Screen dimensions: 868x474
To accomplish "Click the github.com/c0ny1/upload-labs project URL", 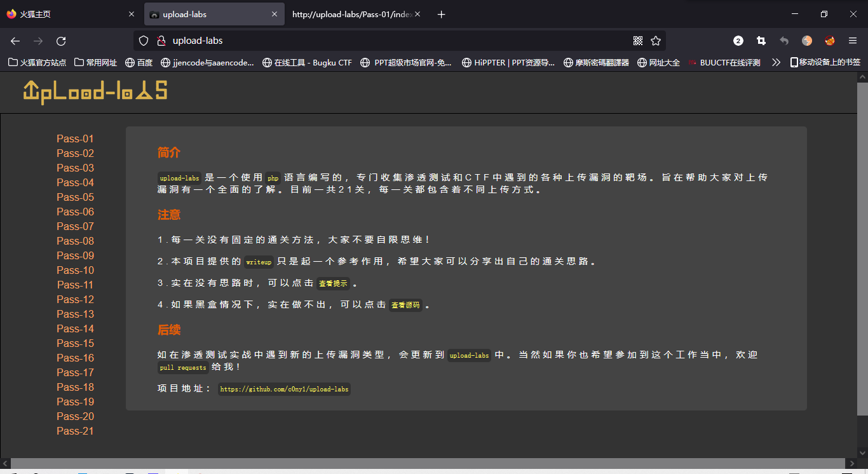I will (284, 389).
